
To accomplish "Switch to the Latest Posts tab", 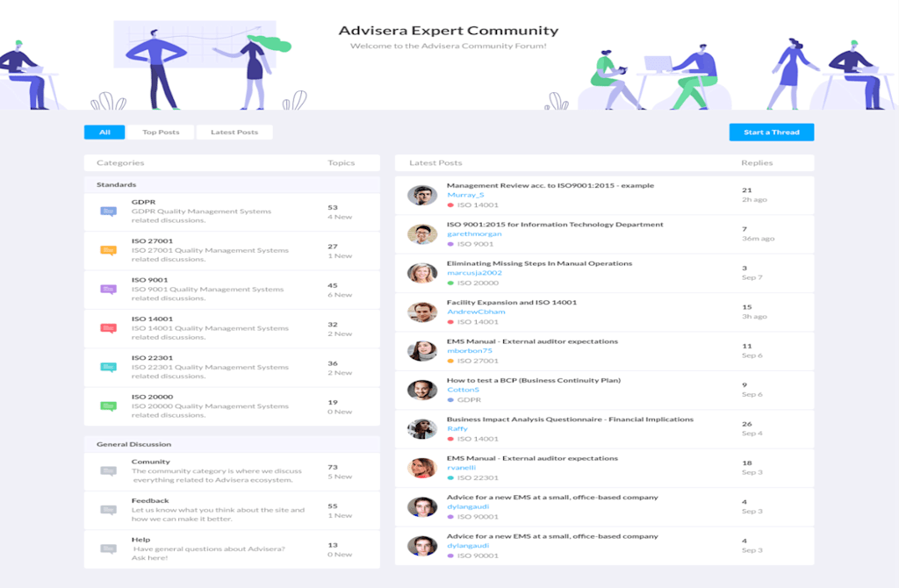I will click(x=234, y=133).
